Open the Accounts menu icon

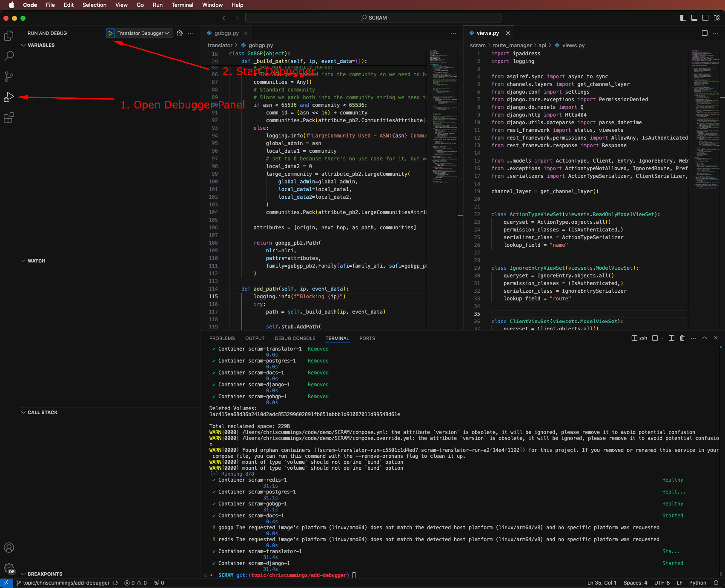(9, 548)
